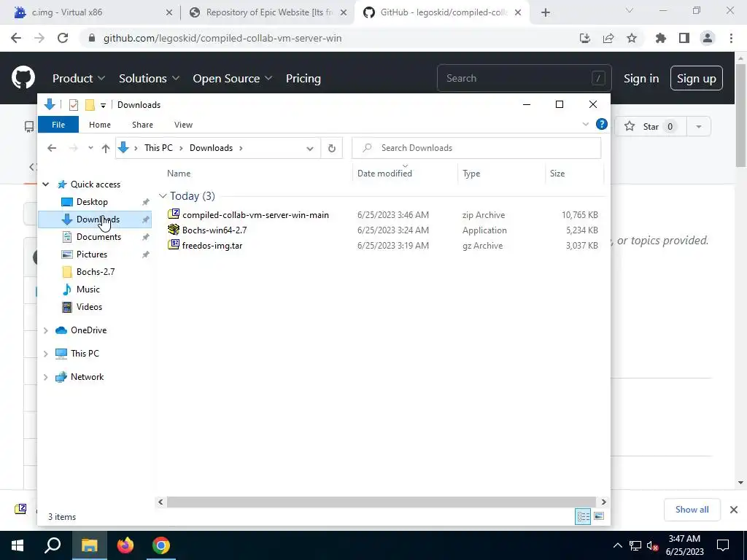Expand the Explorer ribbon chevron
The width and height of the screenshot is (747, 560).
point(586,124)
